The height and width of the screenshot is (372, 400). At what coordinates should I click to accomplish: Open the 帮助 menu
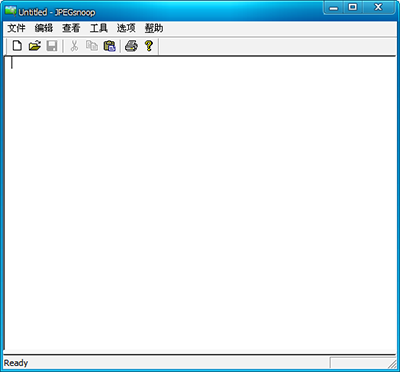coord(154,29)
